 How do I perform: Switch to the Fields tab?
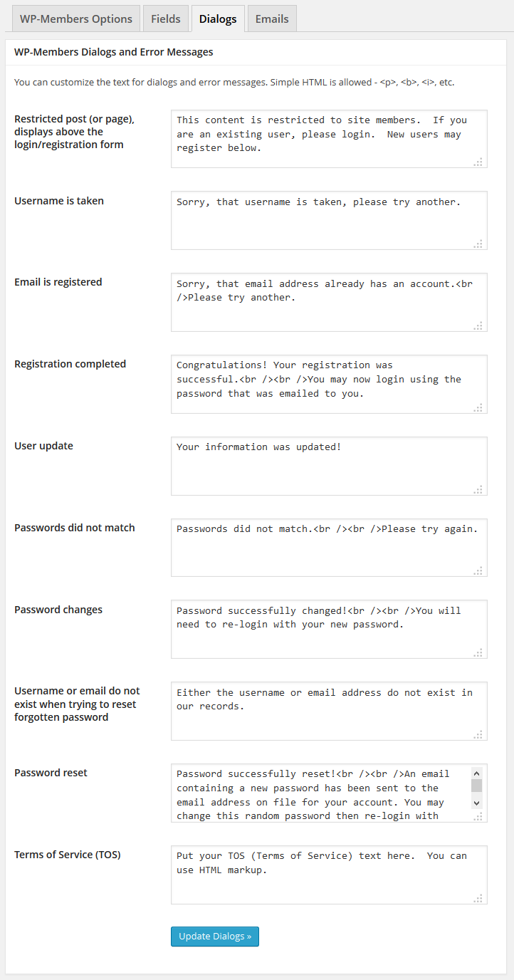[166, 19]
